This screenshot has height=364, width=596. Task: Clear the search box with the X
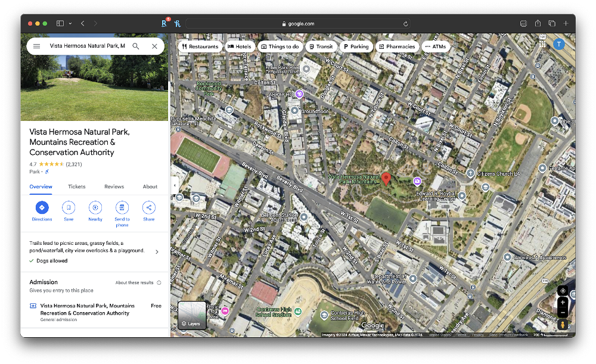click(x=154, y=46)
